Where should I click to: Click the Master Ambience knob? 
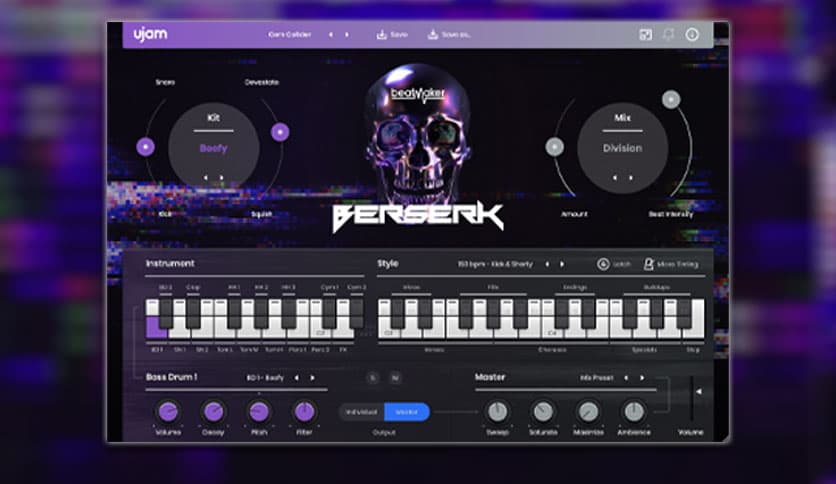[x=634, y=412]
